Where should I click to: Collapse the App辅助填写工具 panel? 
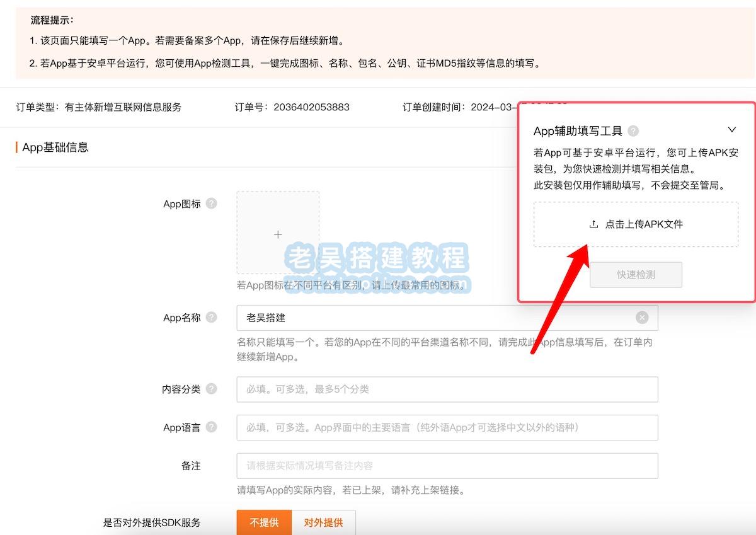(x=731, y=130)
